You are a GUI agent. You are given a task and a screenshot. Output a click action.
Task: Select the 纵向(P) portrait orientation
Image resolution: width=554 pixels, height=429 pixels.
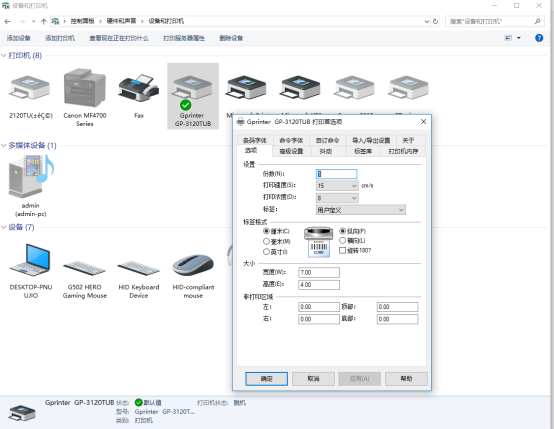pos(342,230)
